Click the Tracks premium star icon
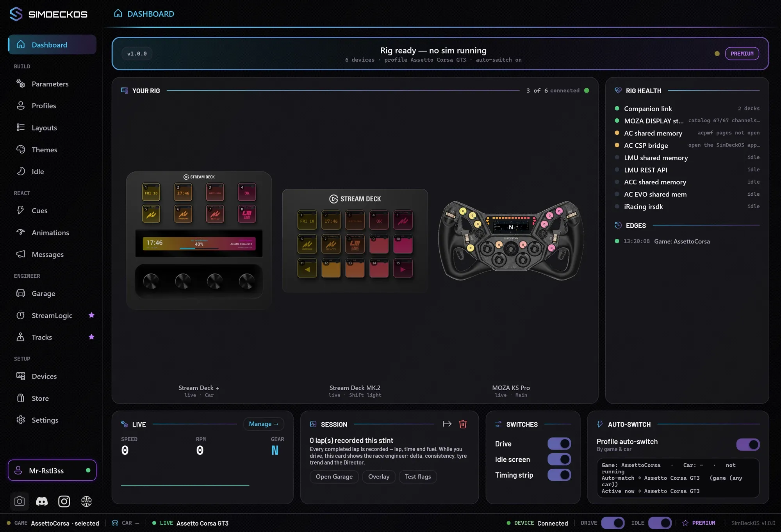This screenshot has height=532, width=781. (x=91, y=337)
